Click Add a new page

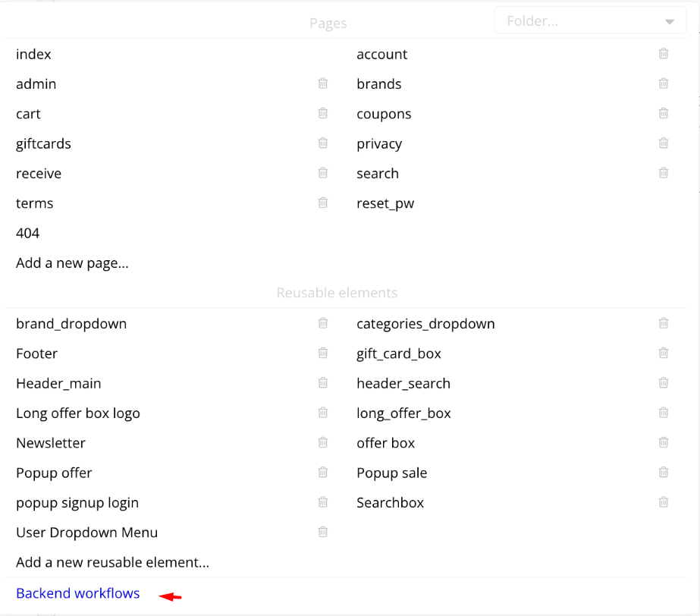72,263
